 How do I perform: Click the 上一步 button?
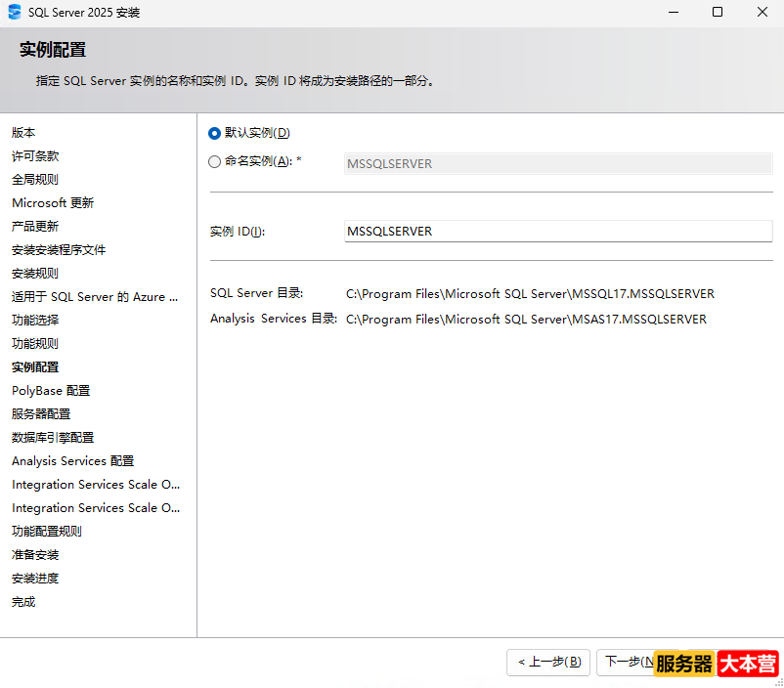click(547, 663)
